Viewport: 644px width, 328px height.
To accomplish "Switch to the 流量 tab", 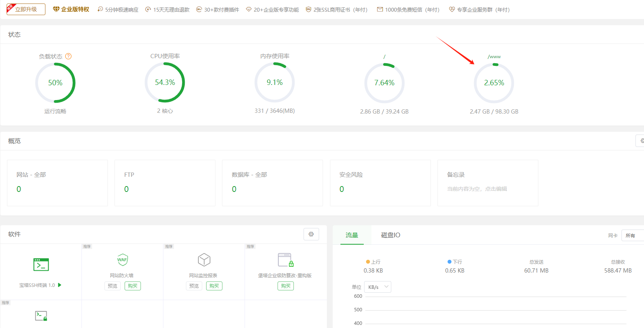I will 352,235.
